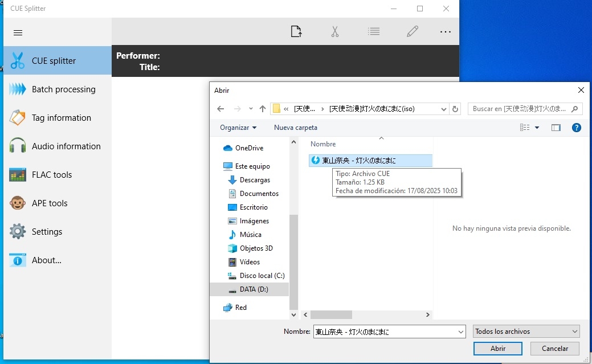
Task: Select OneDrive in navigation tree
Action: [249, 148]
